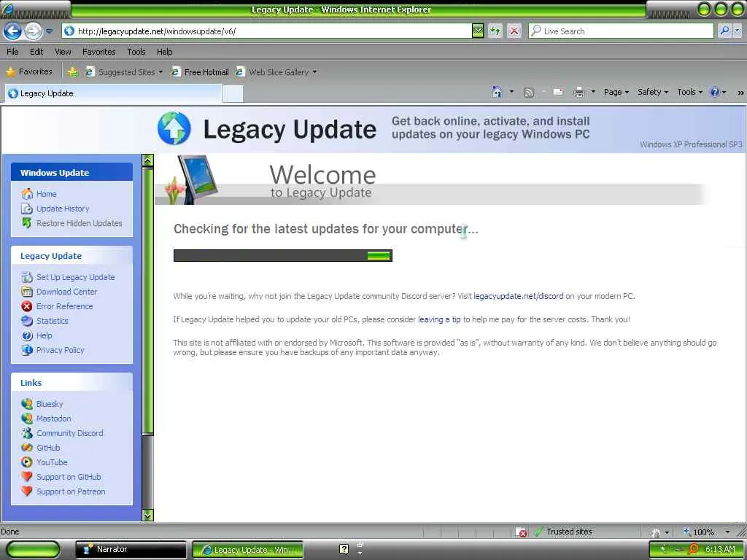The width and height of the screenshot is (747, 560).
Task: Click Support on GitHub heart icon
Action: point(27,477)
